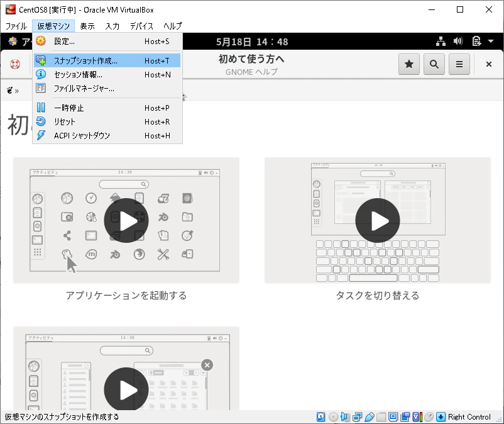Open the ファイル menu
This screenshot has height=424, width=504.
(16, 26)
